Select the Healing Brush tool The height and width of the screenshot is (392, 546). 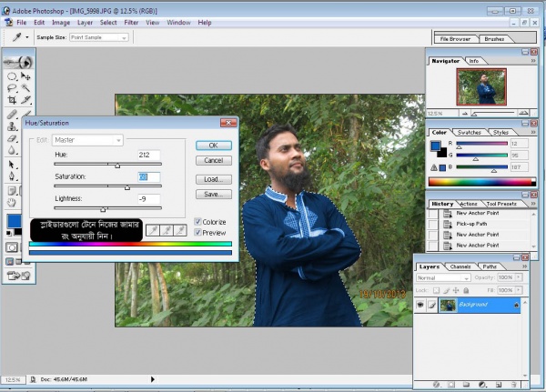point(12,115)
